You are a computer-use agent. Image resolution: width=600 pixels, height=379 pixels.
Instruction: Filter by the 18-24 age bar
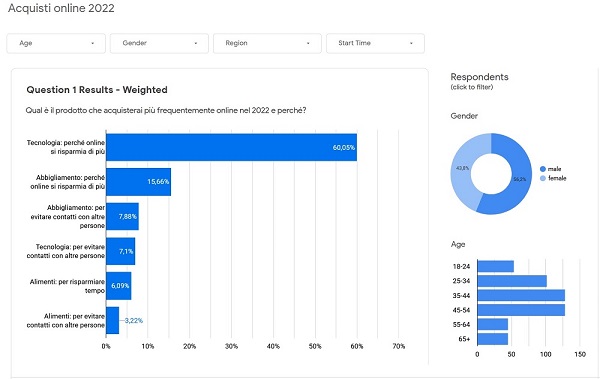[x=496, y=266]
